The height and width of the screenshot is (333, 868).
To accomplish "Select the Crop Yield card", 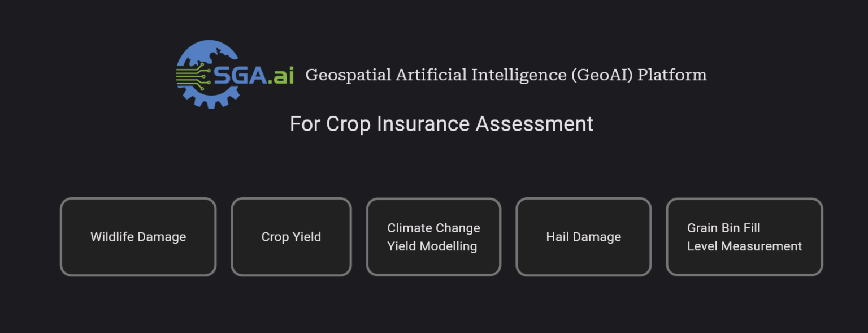I will tap(291, 237).
